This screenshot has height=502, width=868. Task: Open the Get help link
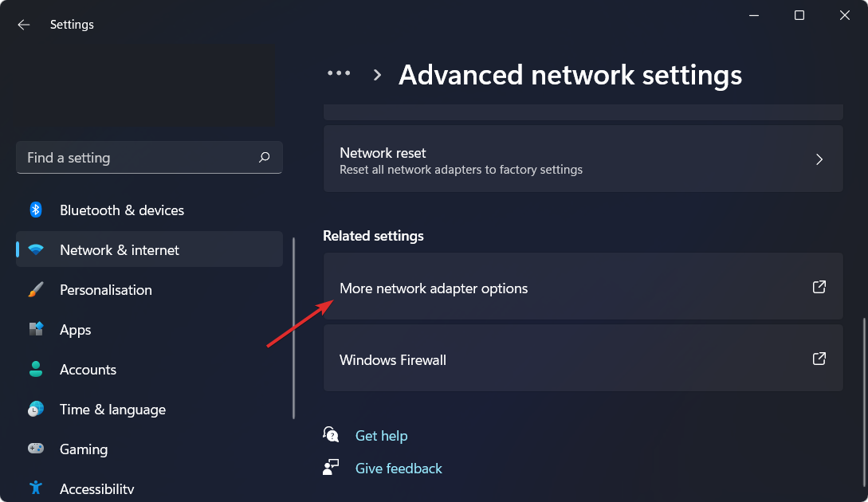pos(381,436)
